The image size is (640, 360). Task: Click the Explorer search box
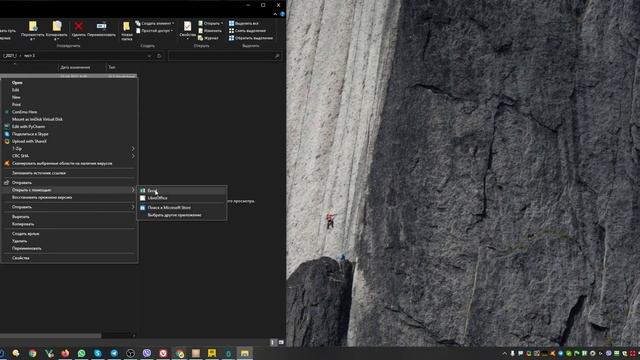[x=224, y=56]
